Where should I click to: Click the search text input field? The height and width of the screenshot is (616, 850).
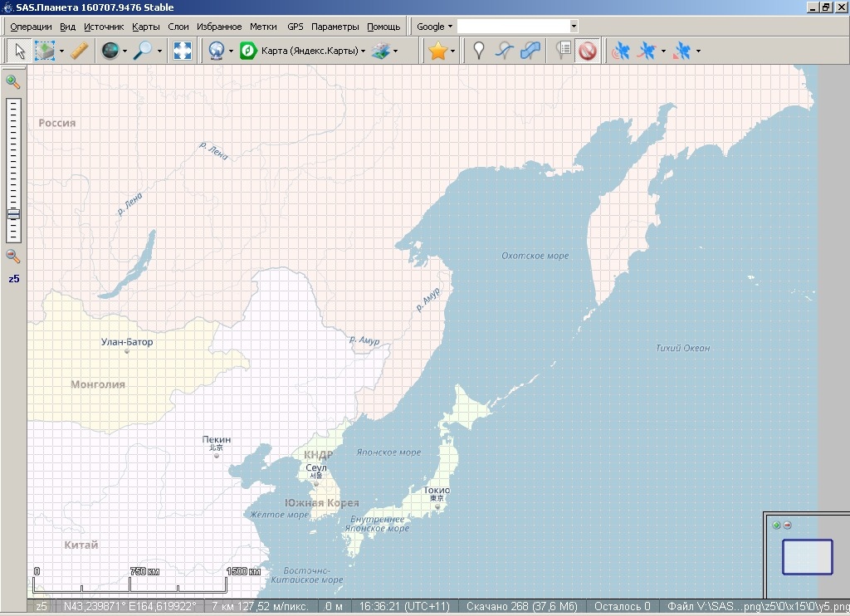pyautogui.click(x=512, y=27)
